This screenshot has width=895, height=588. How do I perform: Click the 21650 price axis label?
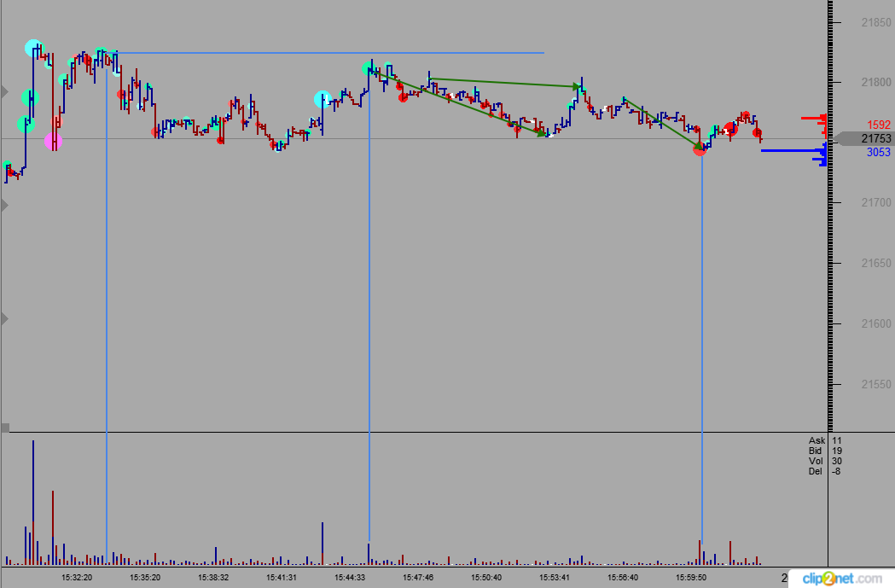click(x=876, y=263)
